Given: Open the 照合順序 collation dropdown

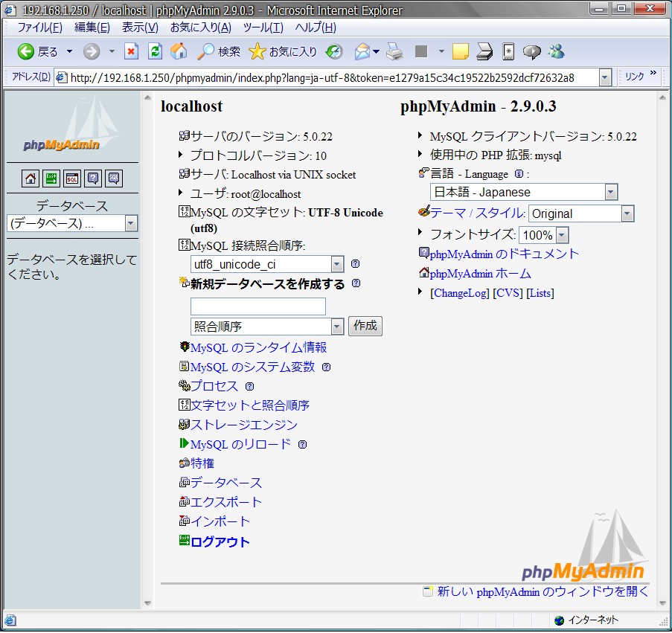Looking at the screenshot, I should 337,327.
